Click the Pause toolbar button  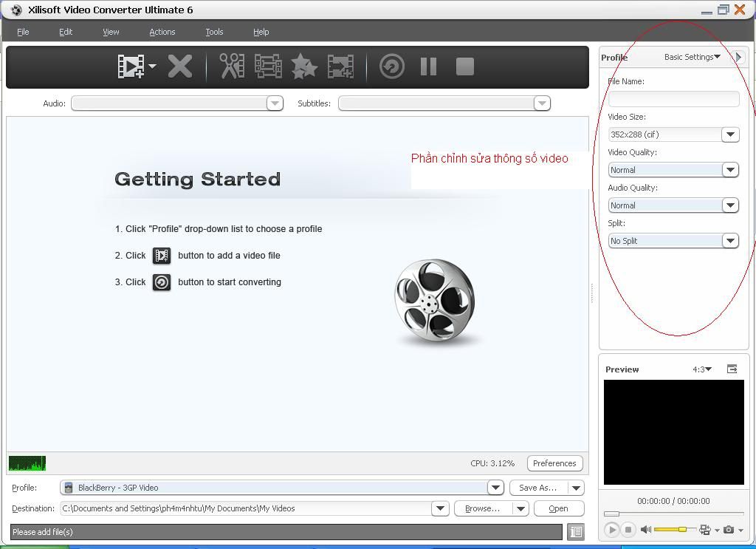[428, 66]
